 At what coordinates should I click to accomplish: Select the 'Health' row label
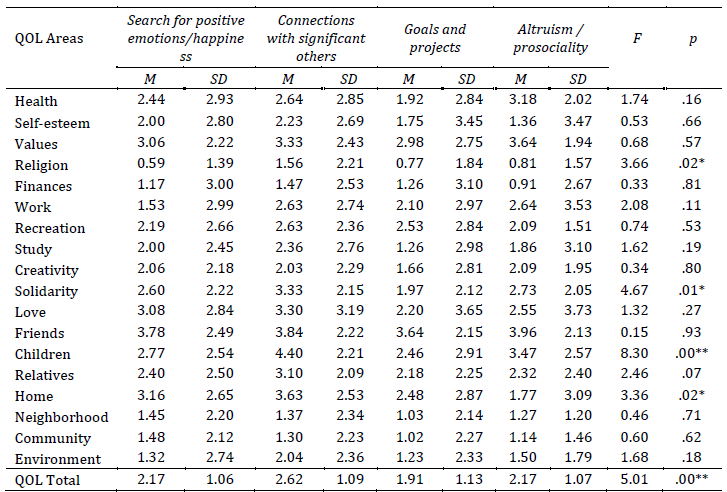click(37, 101)
